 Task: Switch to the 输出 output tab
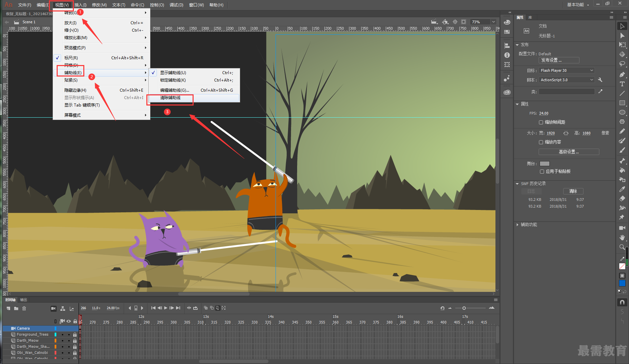[x=24, y=300]
